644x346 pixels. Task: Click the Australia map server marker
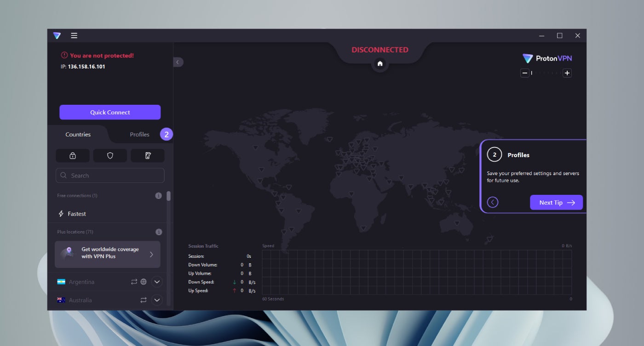point(457,223)
